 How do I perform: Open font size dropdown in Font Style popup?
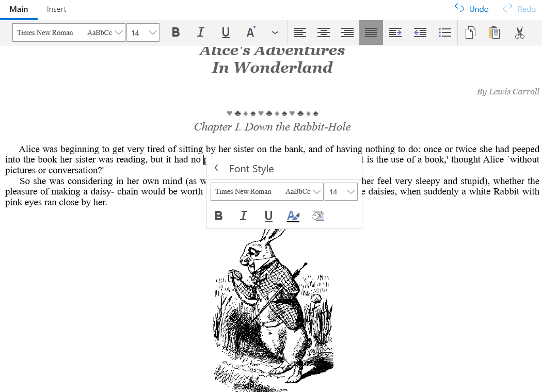click(x=341, y=191)
